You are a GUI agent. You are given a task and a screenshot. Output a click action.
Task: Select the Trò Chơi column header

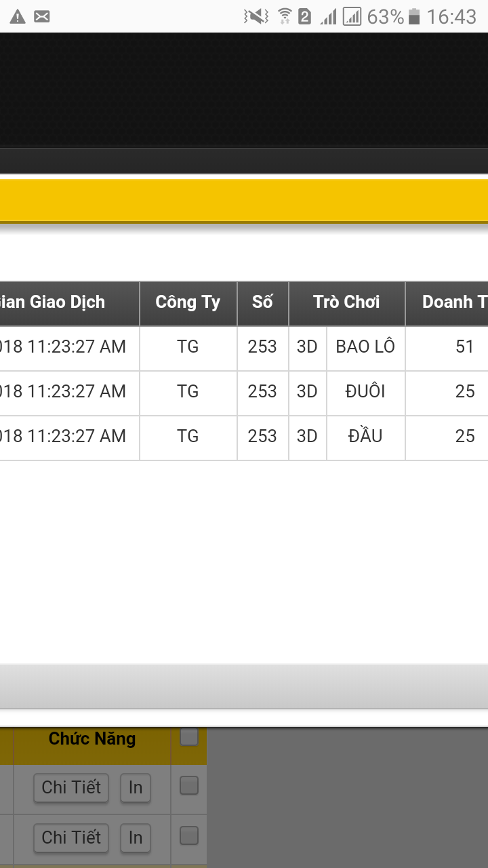click(x=347, y=302)
